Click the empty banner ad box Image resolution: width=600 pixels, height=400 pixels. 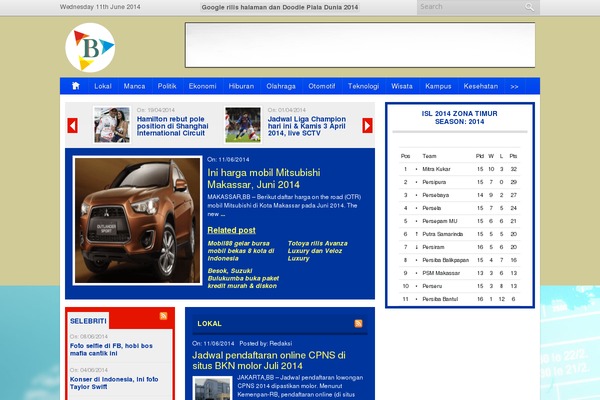[360, 45]
